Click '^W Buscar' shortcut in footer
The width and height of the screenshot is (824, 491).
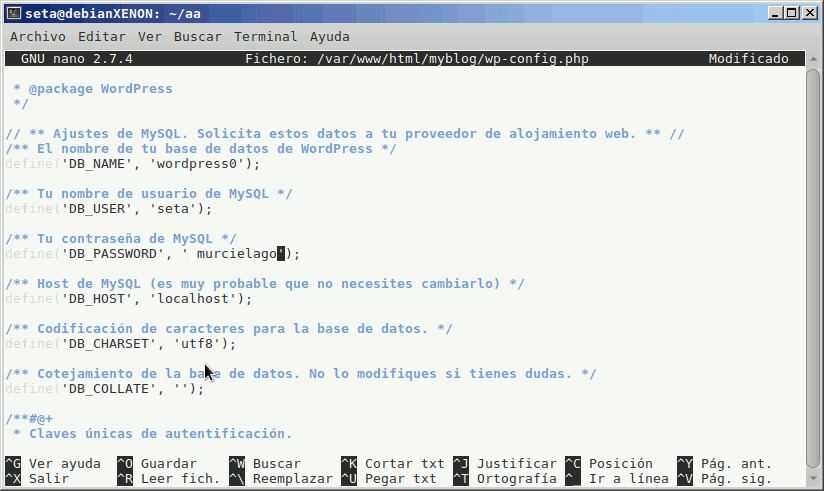click(265, 464)
